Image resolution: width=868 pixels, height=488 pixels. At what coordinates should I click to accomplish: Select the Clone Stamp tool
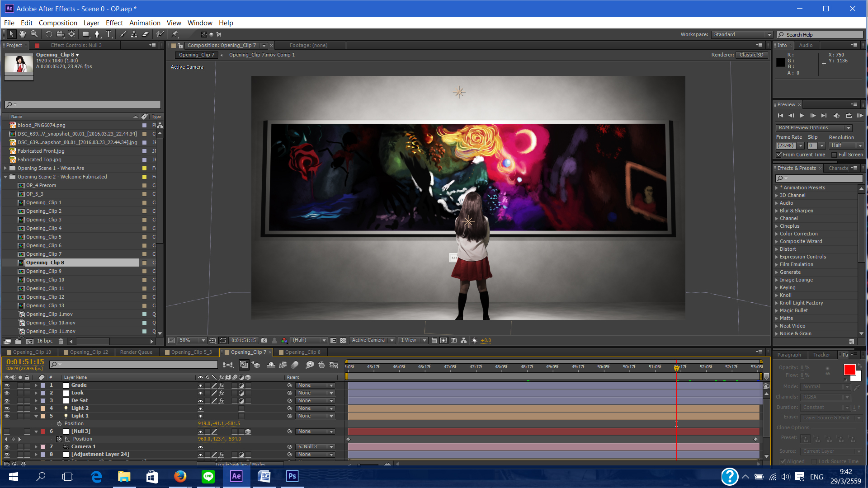(134, 34)
